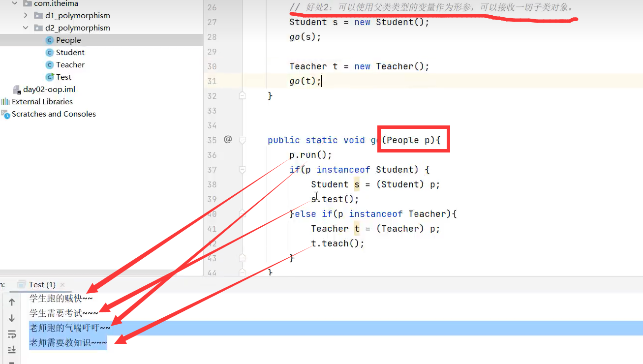This screenshot has height=364, width=643.
Task: Collapse the com.itheima package chevron
Action: click(x=15, y=3)
